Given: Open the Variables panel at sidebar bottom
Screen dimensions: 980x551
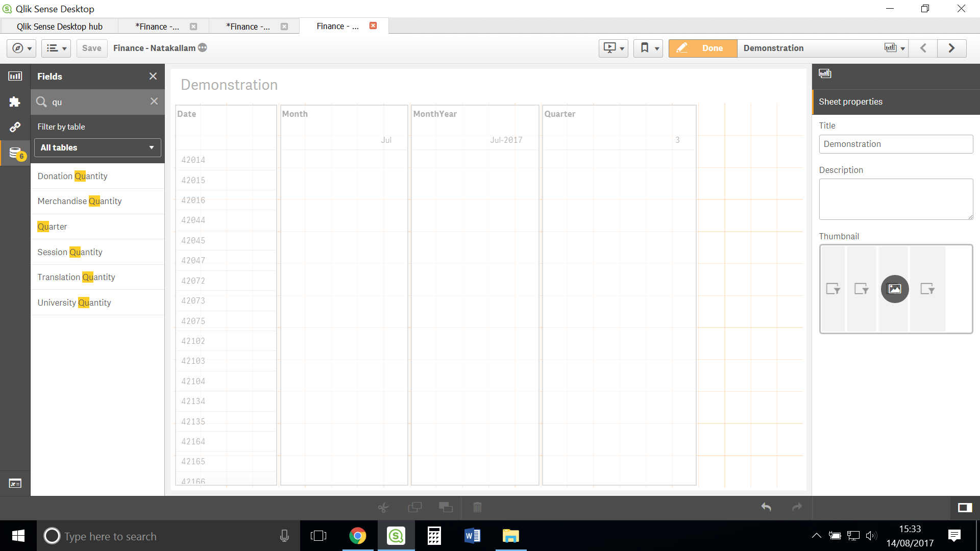Looking at the screenshot, I should point(15,483).
